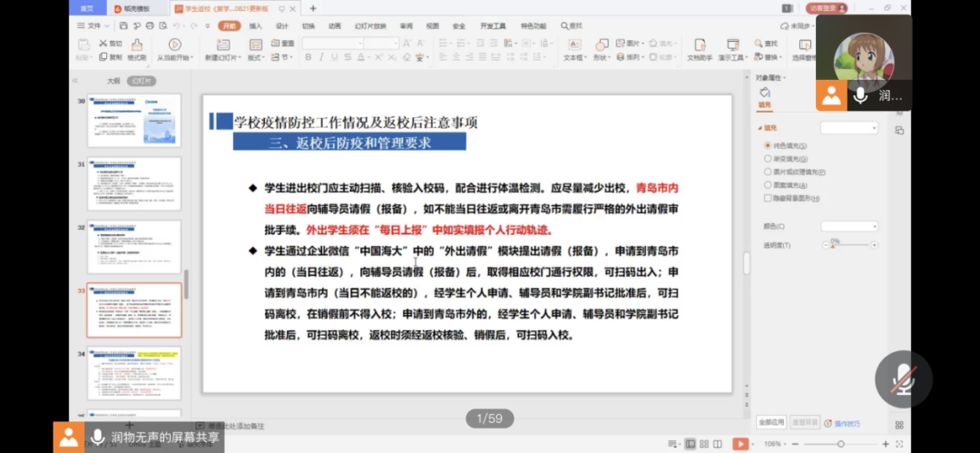
Task: Click the muted microphone floating button
Action: coord(903,379)
